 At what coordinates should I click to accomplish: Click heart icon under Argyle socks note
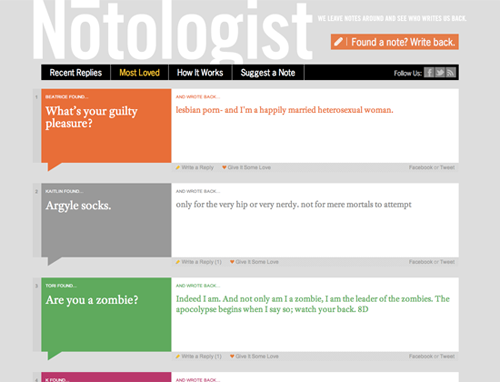[232, 262]
